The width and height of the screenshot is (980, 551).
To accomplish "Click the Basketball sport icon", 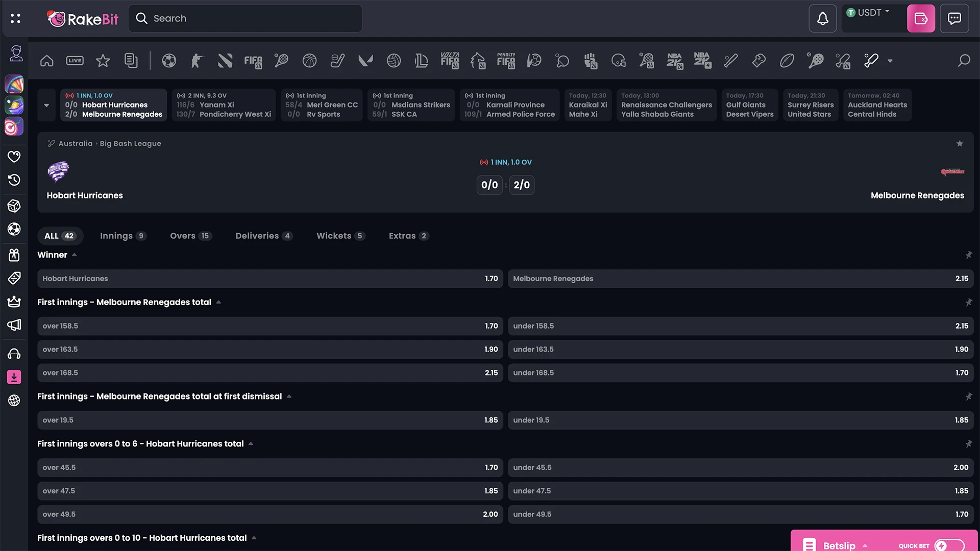I will tap(309, 60).
